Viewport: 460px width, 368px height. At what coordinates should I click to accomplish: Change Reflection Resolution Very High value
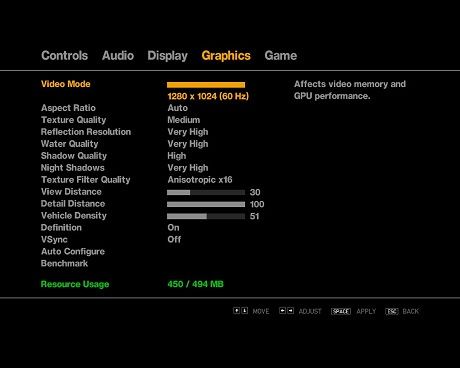[x=188, y=132]
